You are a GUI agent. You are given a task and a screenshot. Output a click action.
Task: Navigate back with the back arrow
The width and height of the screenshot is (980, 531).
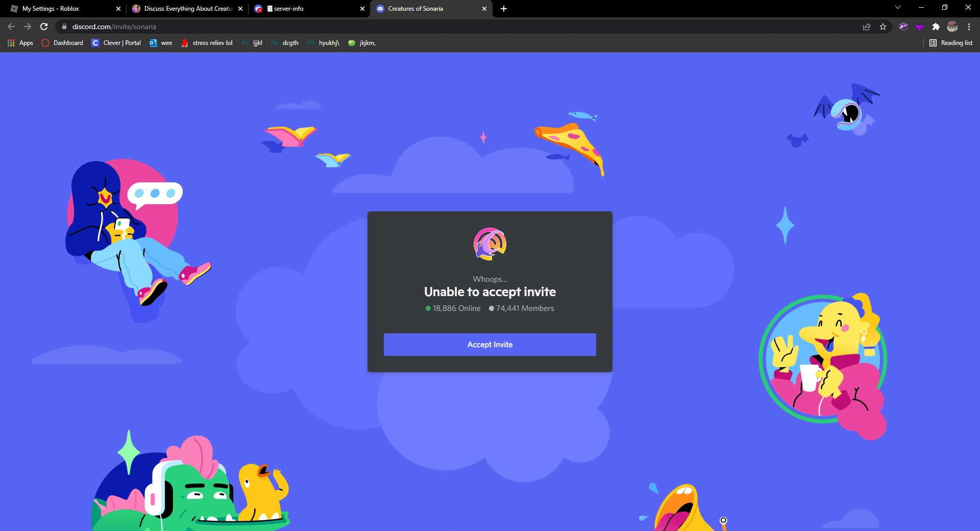11,27
